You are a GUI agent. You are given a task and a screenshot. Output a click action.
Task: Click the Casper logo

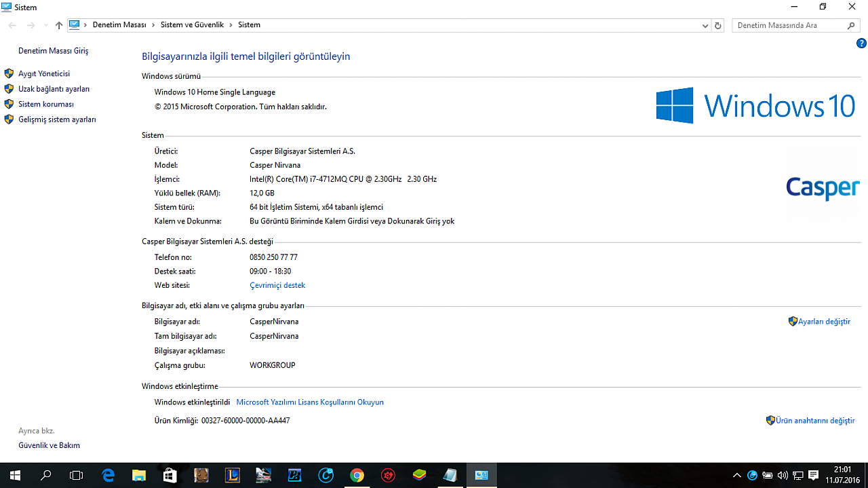[823, 188]
